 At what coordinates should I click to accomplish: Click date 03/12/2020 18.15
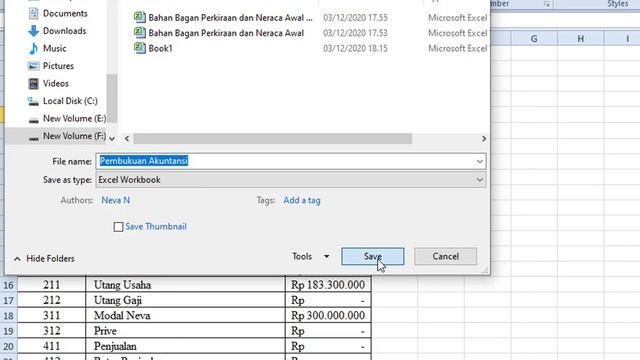click(x=355, y=49)
